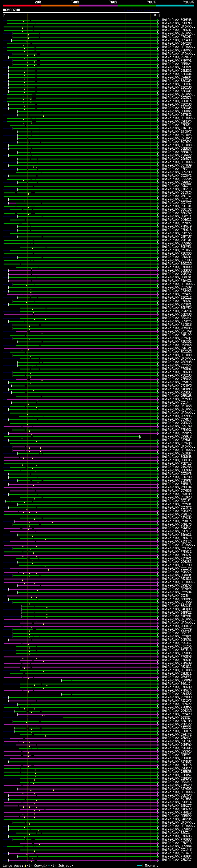Click the UniRef100_C7J463 label
Screen dimensions: 197x868
click(177, 291)
